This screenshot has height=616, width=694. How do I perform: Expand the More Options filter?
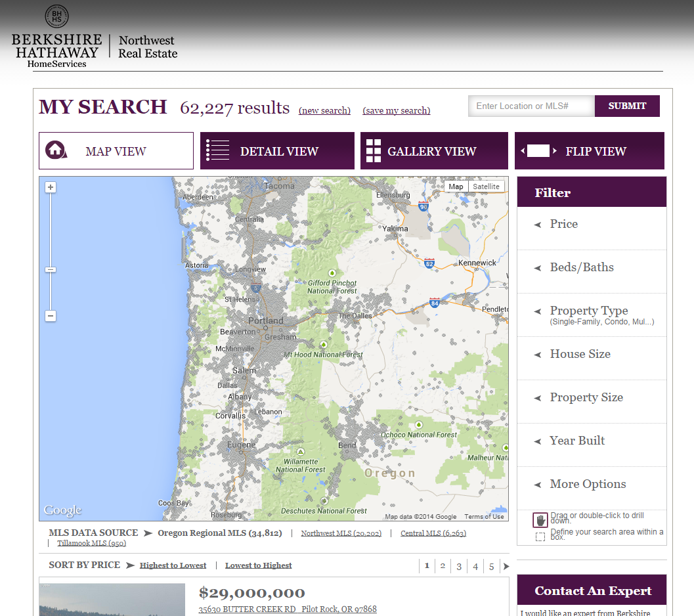pyautogui.click(x=592, y=488)
